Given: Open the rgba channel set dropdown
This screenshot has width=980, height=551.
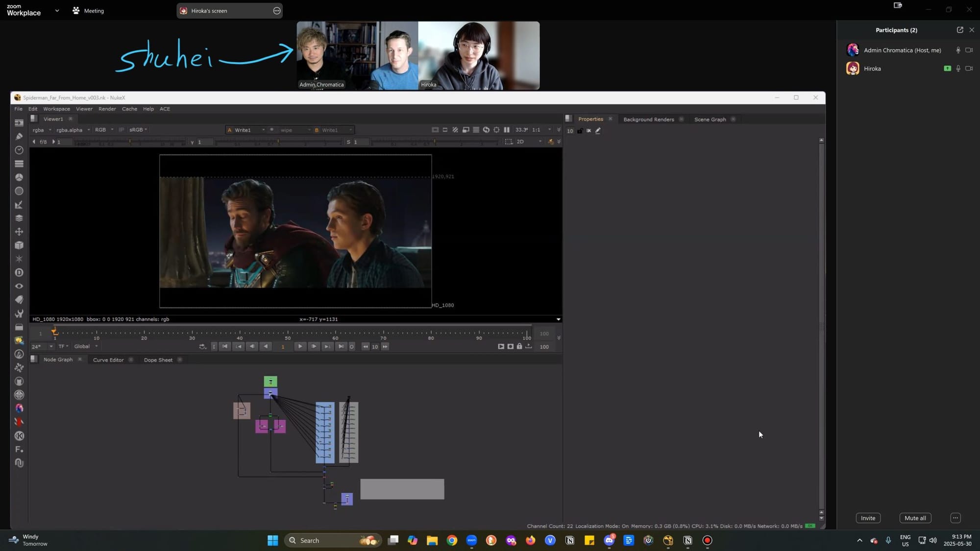Looking at the screenshot, I should click(42, 130).
